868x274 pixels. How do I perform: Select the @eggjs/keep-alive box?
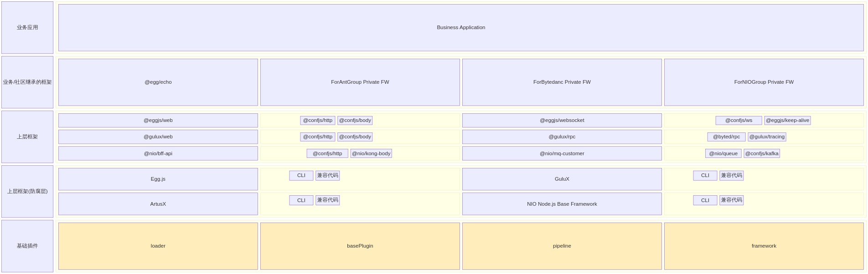pyautogui.click(x=788, y=121)
